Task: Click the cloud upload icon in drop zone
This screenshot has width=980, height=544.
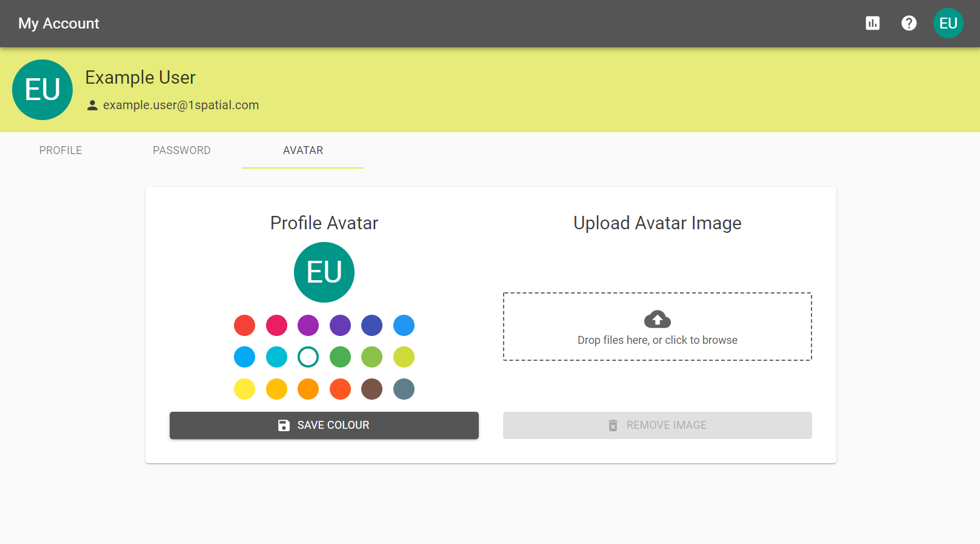Action: (658, 319)
